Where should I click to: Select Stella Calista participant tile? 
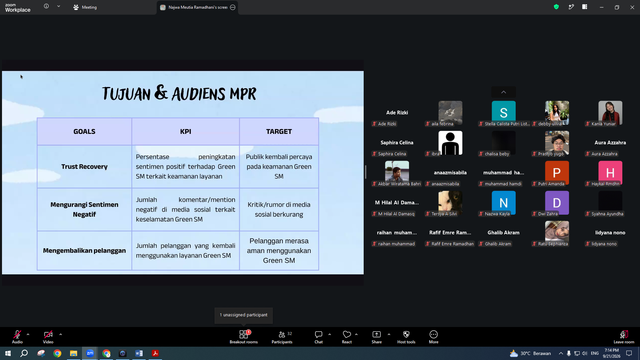[x=503, y=113]
